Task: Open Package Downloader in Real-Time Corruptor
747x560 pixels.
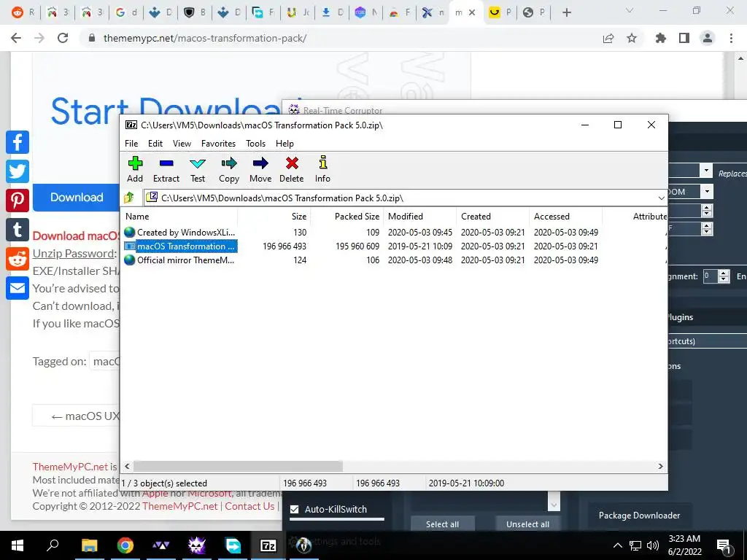Action: point(639,516)
